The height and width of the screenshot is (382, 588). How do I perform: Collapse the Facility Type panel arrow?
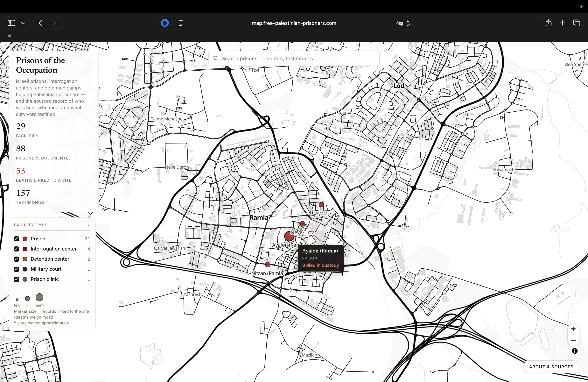[x=88, y=225]
